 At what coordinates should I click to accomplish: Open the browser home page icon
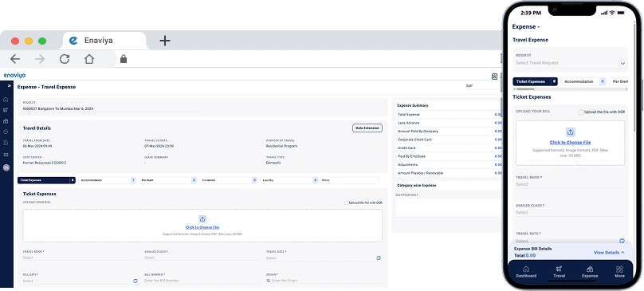click(89, 59)
